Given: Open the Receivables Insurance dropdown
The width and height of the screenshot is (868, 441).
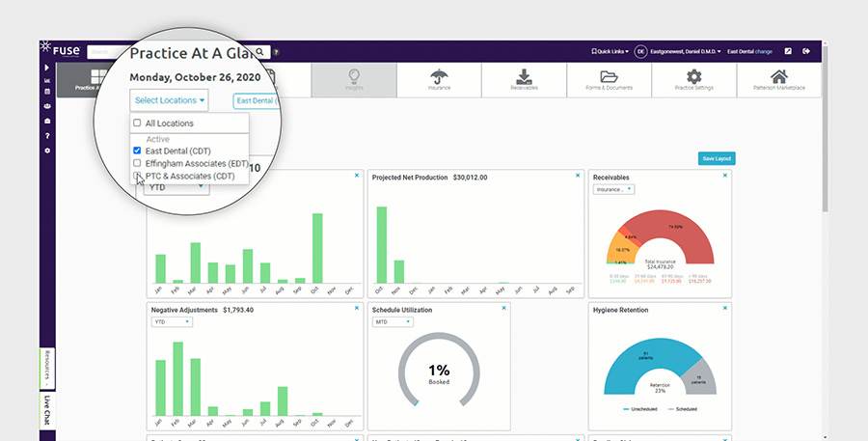Looking at the screenshot, I should 614,189.
